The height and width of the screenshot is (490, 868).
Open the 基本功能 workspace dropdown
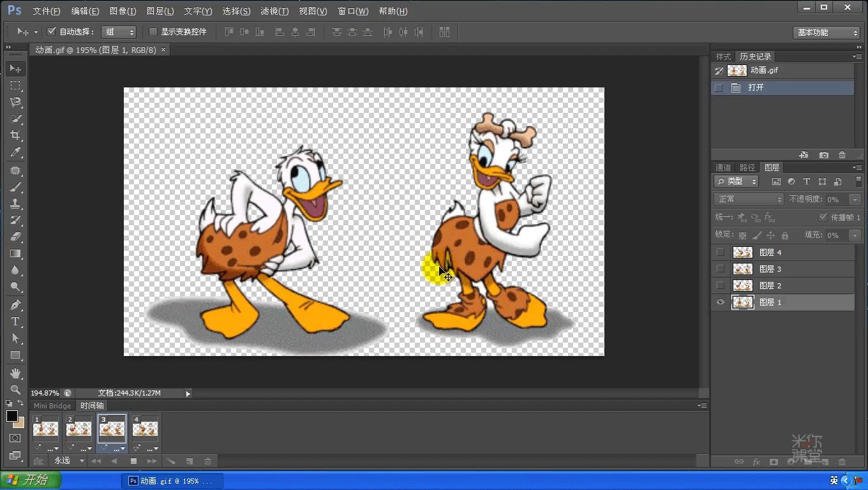tap(827, 33)
